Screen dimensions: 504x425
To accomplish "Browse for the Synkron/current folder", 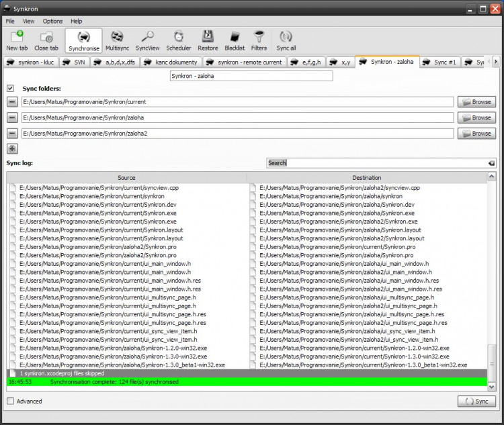I will pyautogui.click(x=476, y=102).
